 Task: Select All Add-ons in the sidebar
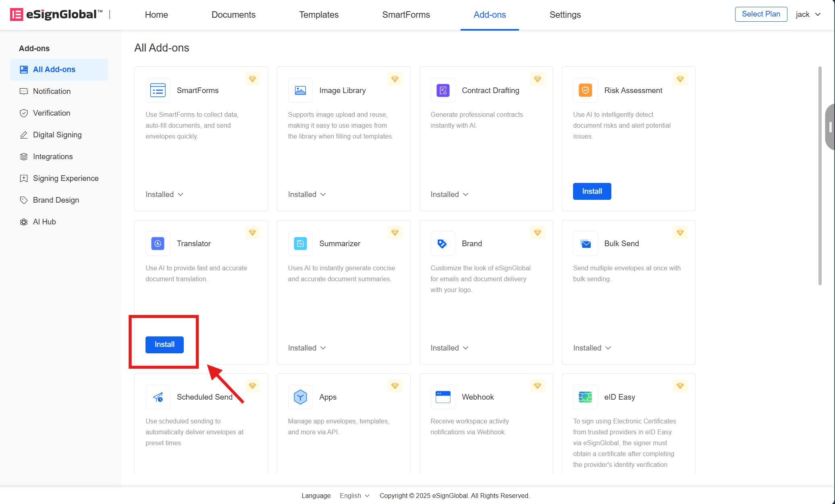point(59,69)
